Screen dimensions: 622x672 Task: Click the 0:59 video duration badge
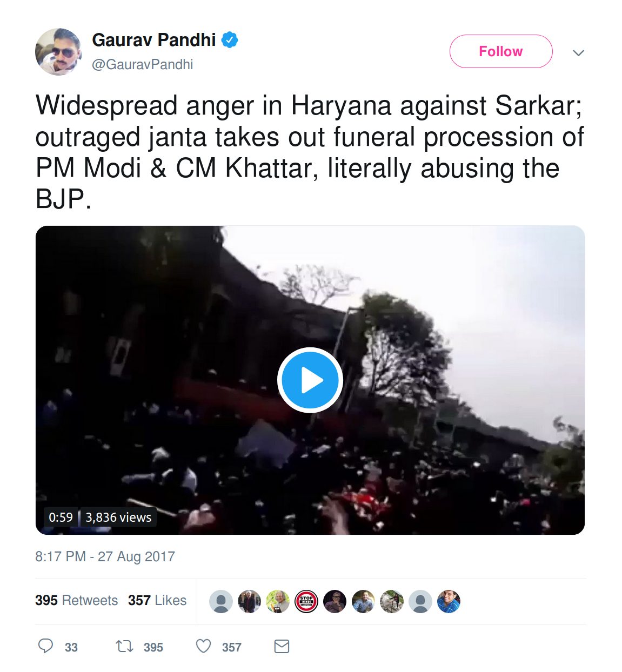point(61,517)
